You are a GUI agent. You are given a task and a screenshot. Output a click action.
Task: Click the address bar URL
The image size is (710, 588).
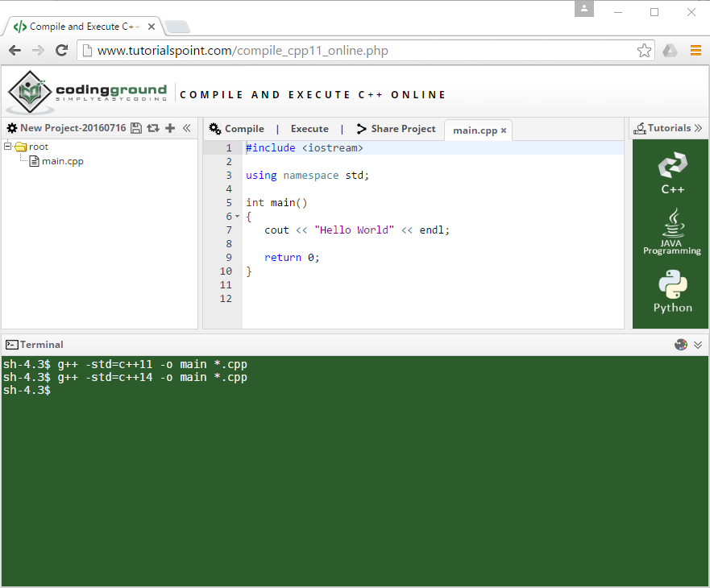click(243, 50)
